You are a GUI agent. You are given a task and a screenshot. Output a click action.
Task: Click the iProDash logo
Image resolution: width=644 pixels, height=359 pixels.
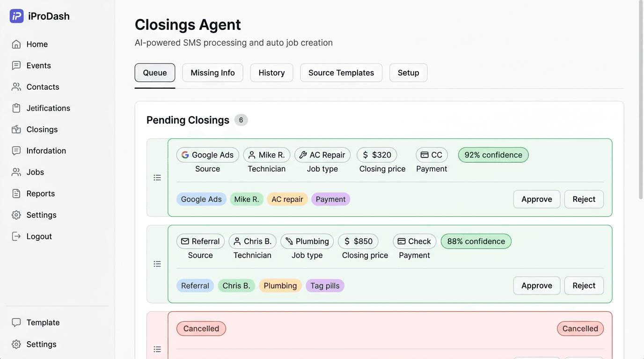point(16,15)
